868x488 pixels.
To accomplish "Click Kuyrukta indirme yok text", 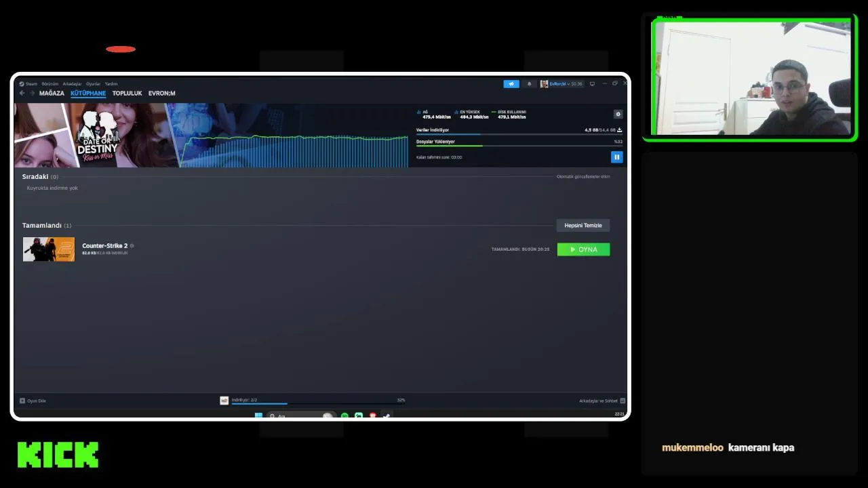I will tap(52, 188).
